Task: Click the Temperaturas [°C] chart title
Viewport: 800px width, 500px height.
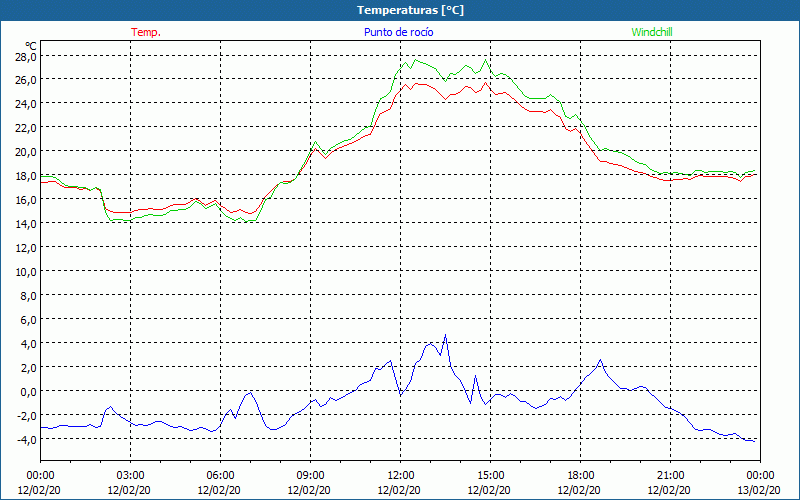Action: click(x=410, y=10)
